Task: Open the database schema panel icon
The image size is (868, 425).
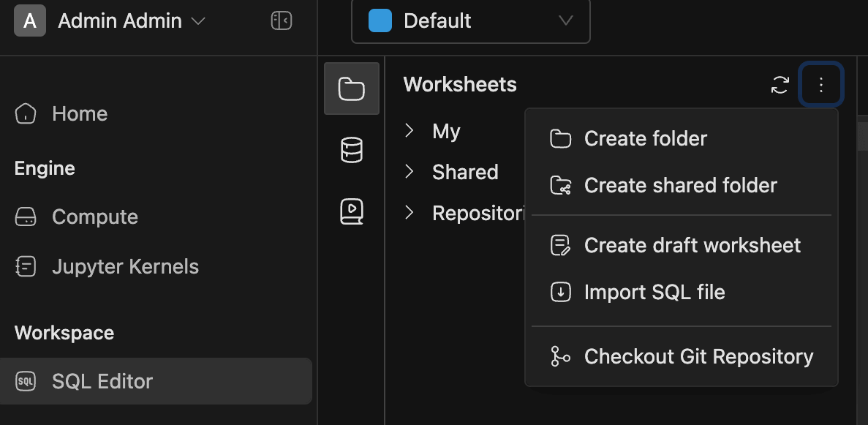Action: pos(352,150)
